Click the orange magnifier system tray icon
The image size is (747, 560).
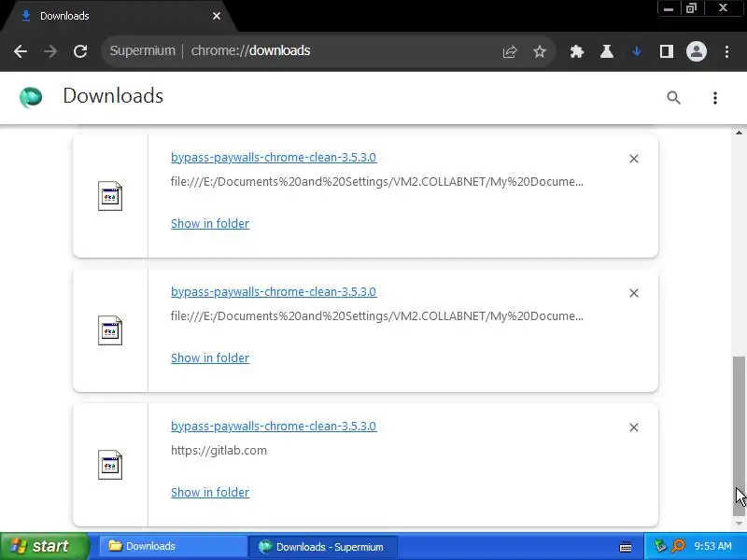(678, 546)
